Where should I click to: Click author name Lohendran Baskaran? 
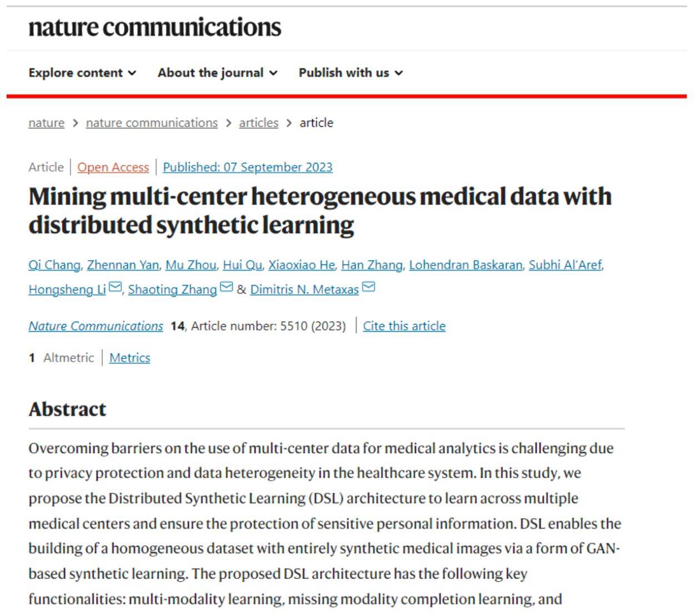tap(466, 265)
